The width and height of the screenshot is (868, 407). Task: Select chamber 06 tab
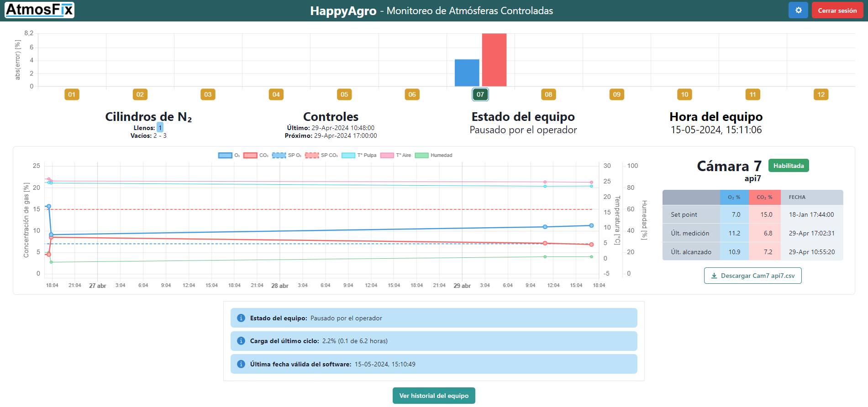pyautogui.click(x=412, y=94)
